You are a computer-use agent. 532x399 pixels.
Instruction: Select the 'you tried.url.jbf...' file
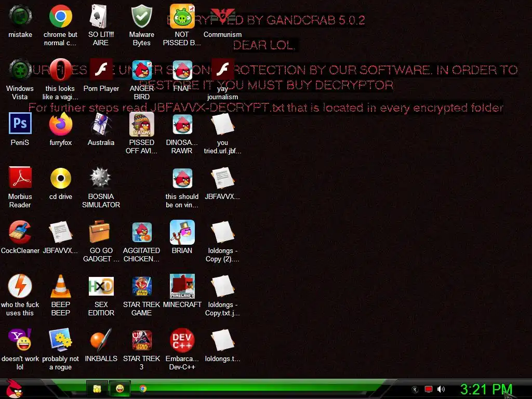(x=222, y=124)
